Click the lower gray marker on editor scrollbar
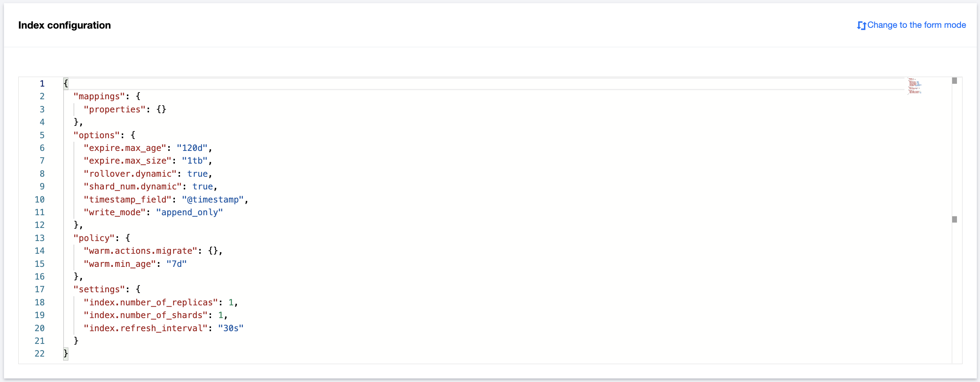The height and width of the screenshot is (382, 980). point(954,219)
